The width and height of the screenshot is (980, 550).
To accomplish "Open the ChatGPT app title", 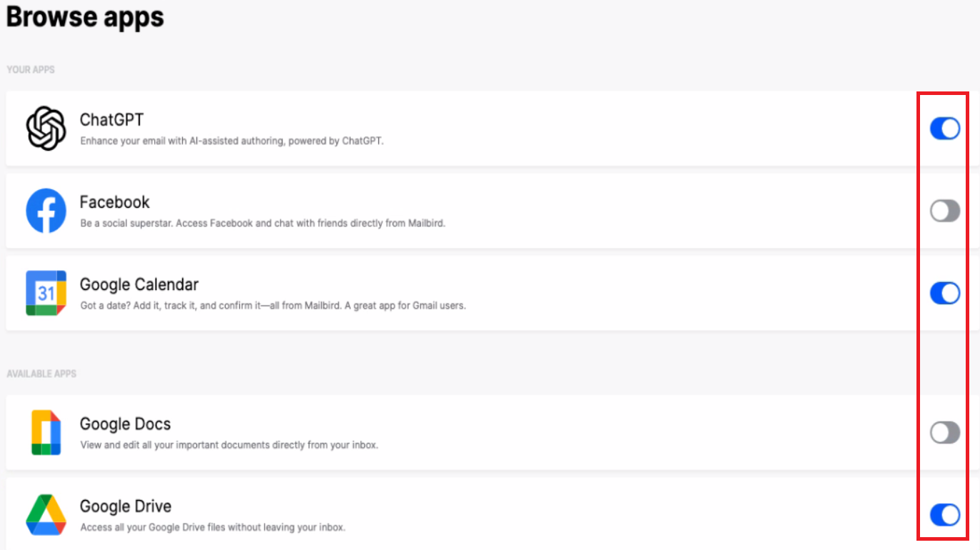I will (x=111, y=120).
